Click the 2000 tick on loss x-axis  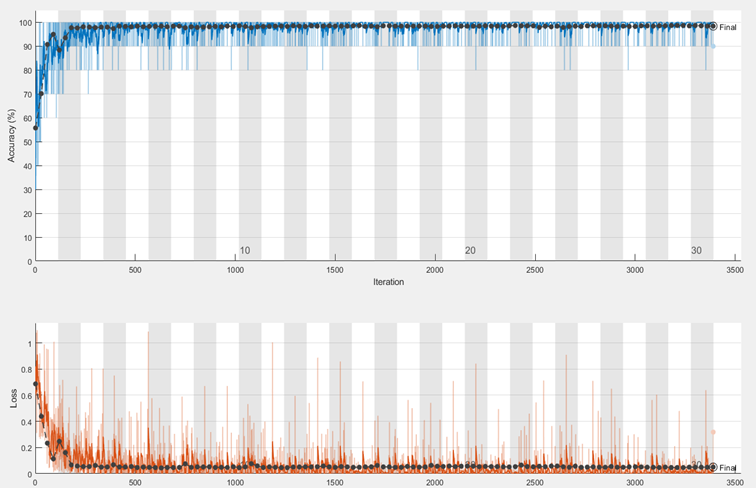coord(435,482)
